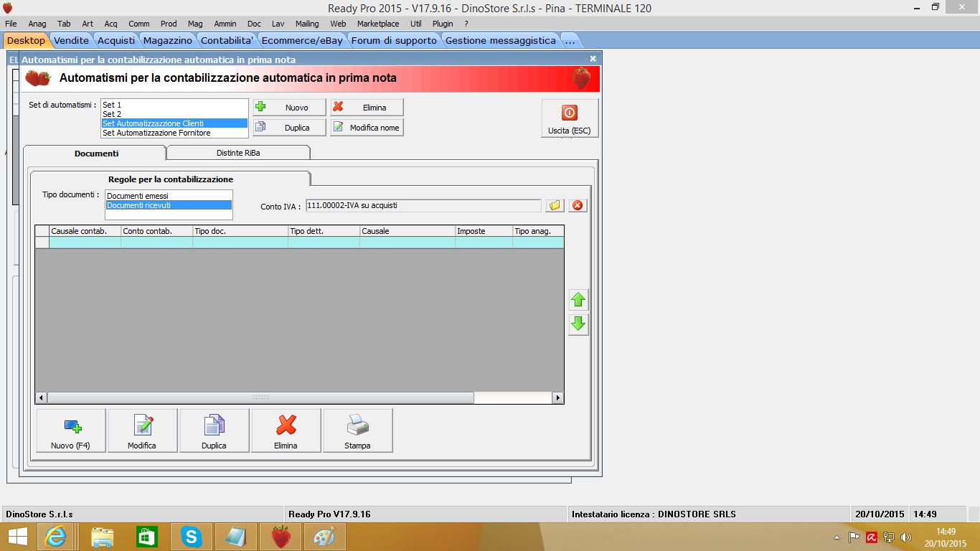
Task: Print rules with the Stampa icon
Action: click(x=358, y=430)
